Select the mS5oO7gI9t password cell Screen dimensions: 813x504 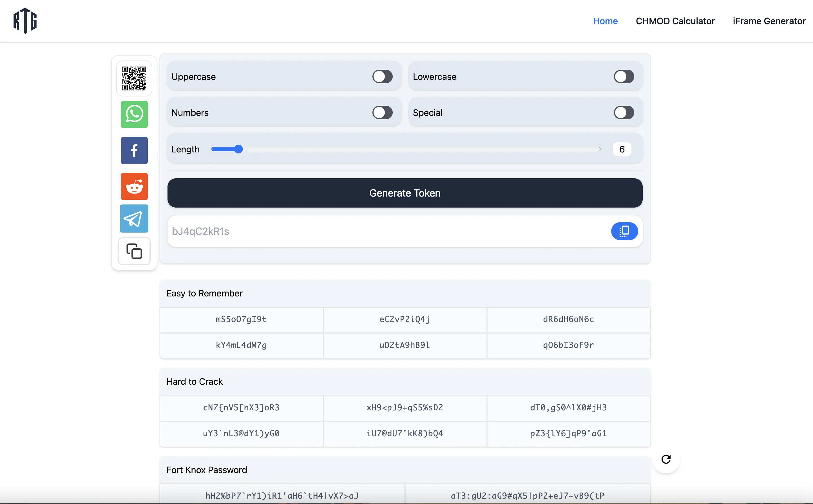tap(241, 319)
